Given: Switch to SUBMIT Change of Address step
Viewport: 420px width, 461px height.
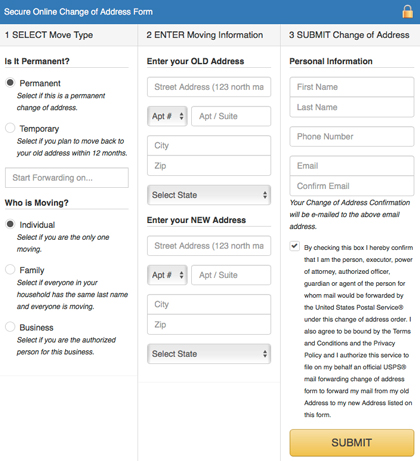Looking at the screenshot, I should pyautogui.click(x=350, y=35).
